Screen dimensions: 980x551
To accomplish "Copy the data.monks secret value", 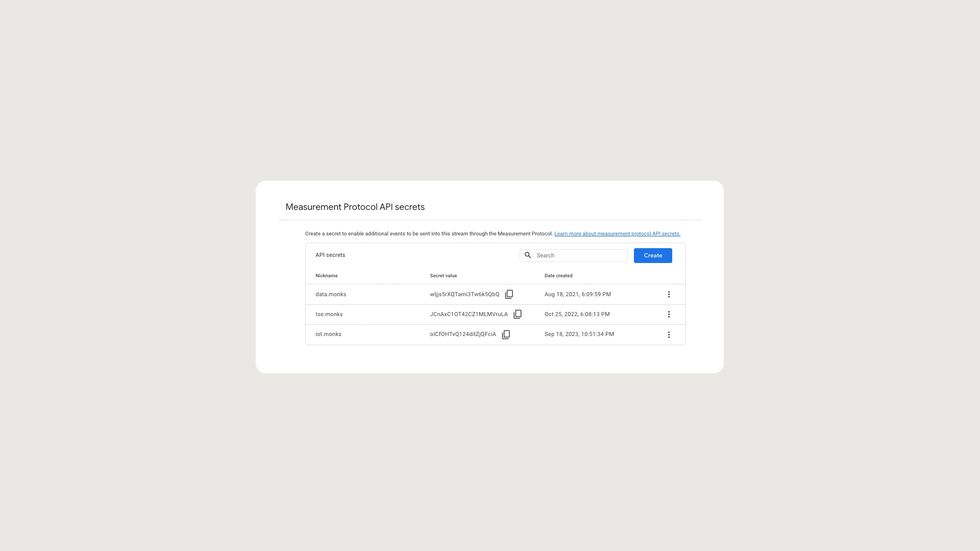I will (x=509, y=295).
